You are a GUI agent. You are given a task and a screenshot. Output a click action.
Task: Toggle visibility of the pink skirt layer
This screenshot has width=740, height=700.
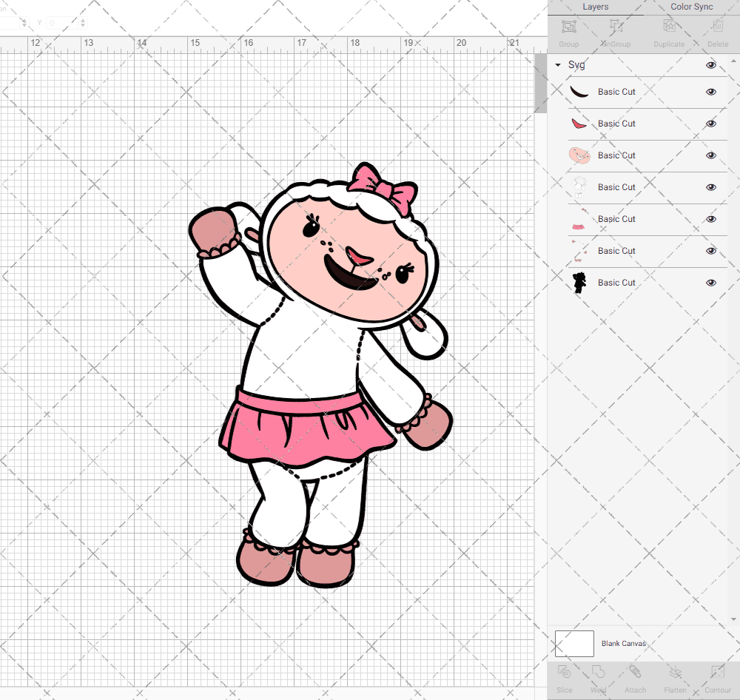coord(711,219)
